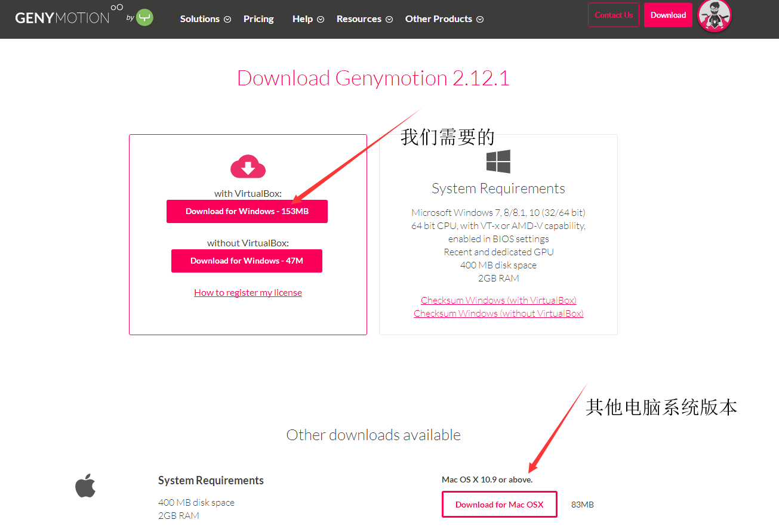The width and height of the screenshot is (779, 532).
Task: Select the 'with VirtualBox:' label
Action: (x=248, y=193)
